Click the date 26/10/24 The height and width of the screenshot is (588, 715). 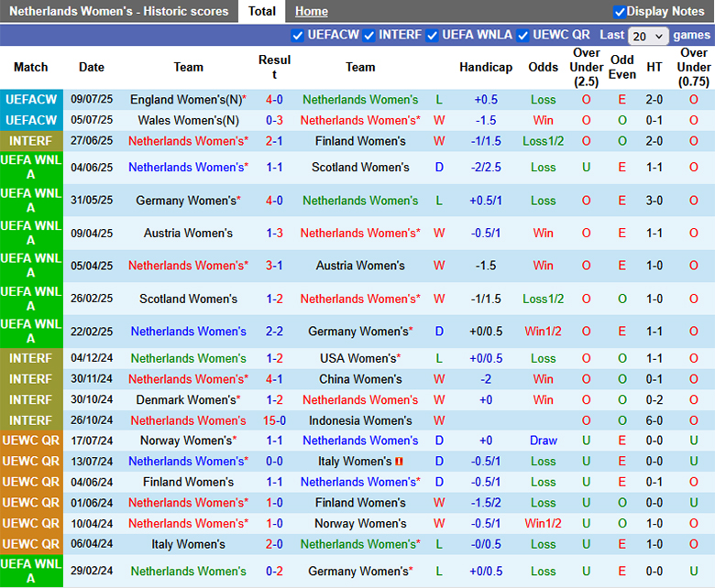click(x=92, y=420)
